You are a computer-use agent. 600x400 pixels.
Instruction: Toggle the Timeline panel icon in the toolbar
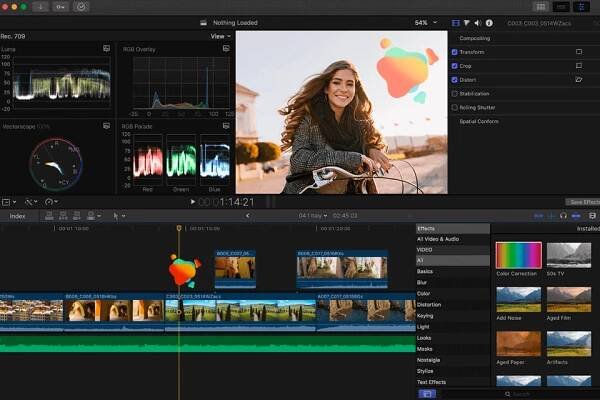click(561, 7)
